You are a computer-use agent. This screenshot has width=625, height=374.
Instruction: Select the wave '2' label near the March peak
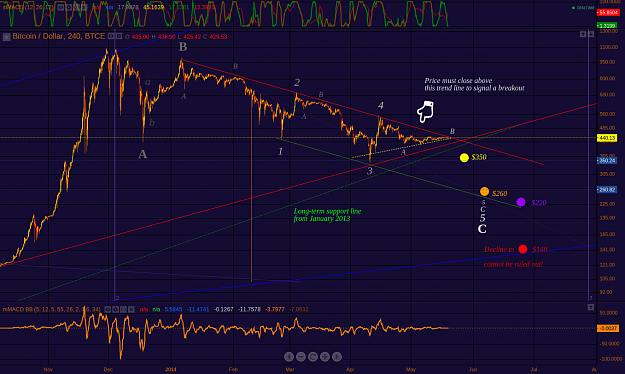tap(297, 83)
